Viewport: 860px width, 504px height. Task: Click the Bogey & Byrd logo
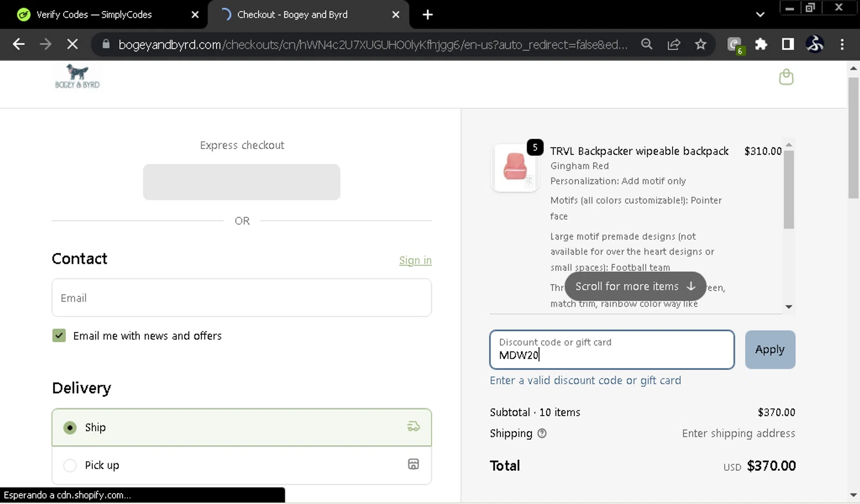[x=77, y=77]
